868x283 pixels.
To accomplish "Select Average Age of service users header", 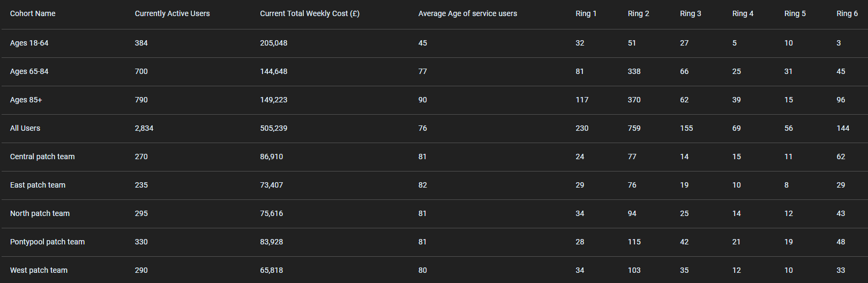I will click(x=468, y=13).
